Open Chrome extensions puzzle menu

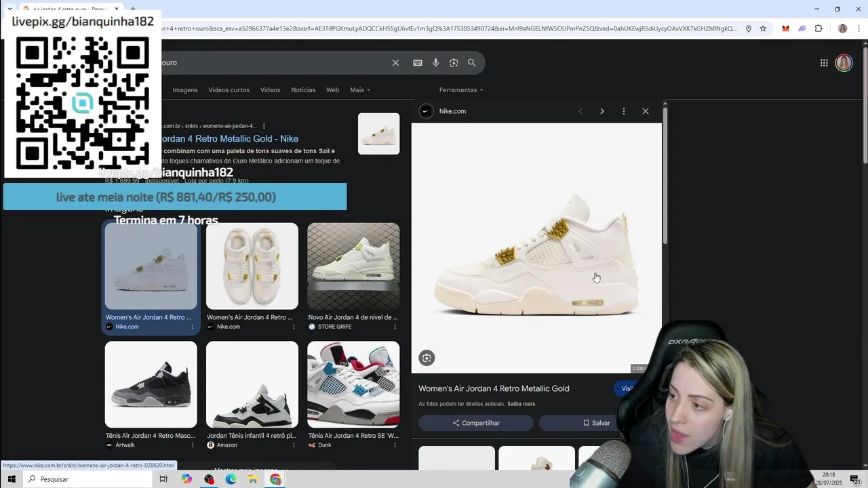coord(818,28)
